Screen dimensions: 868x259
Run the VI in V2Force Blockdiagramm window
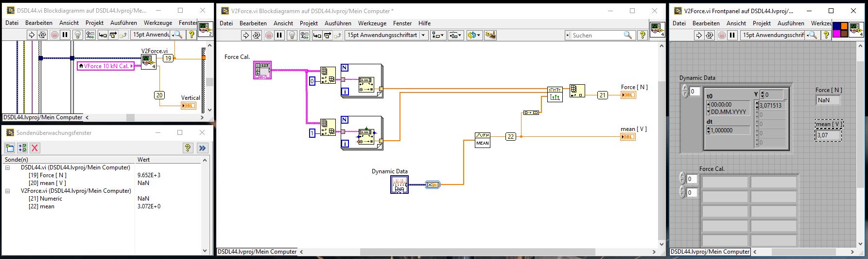[x=246, y=35]
